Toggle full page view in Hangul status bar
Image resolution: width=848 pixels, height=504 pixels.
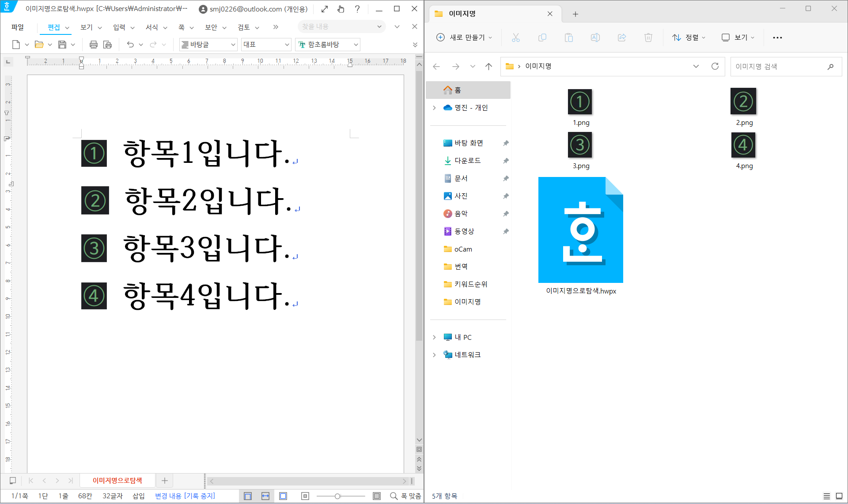283,496
